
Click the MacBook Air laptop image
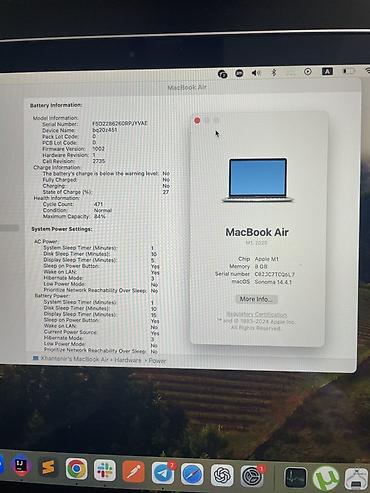257,180
